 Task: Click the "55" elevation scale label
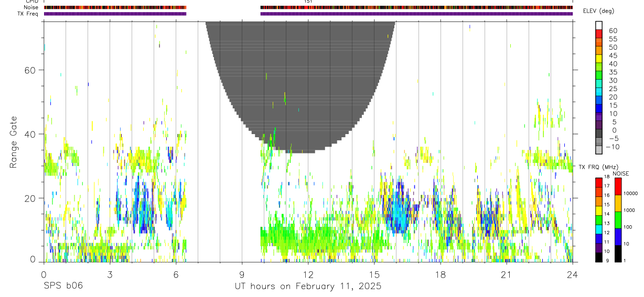613,39
